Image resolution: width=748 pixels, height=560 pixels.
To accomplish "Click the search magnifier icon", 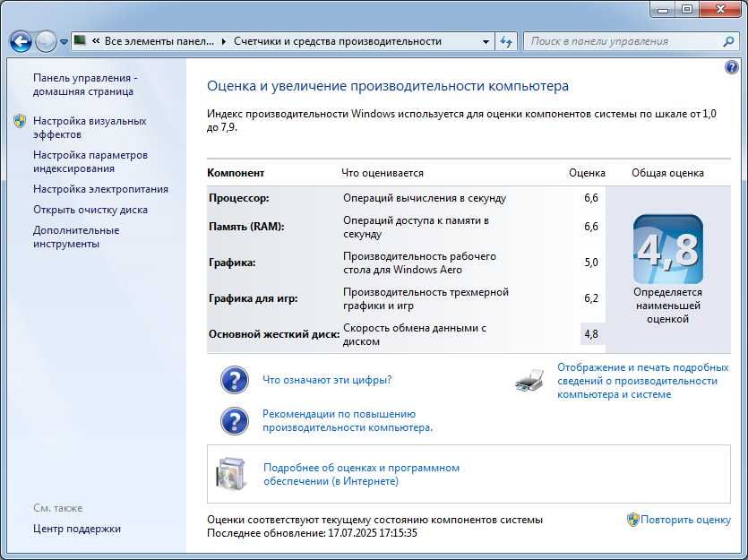I will coord(728,41).
